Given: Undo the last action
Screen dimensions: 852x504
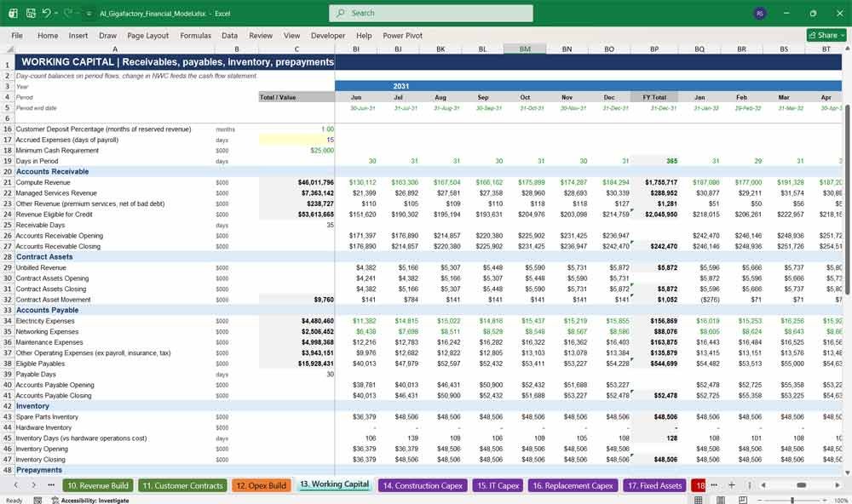Looking at the screenshot, I should pos(47,13).
